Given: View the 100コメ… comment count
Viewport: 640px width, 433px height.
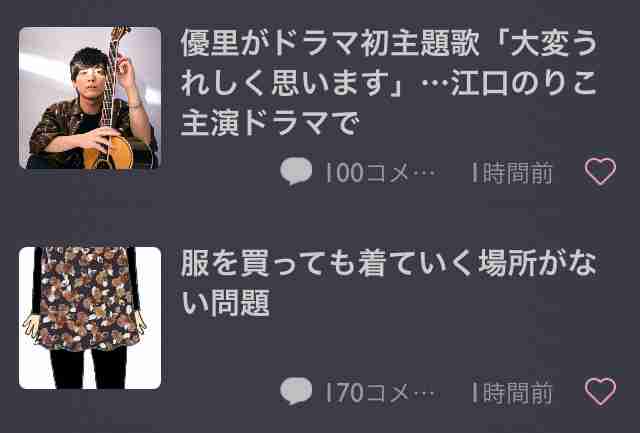Looking at the screenshot, I should point(381,173).
